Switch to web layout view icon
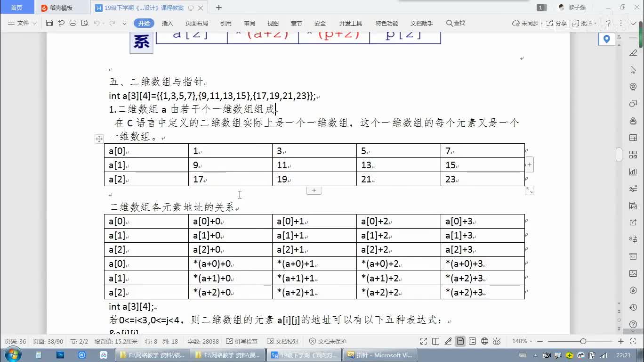The height and width of the screenshot is (362, 644). (484, 341)
